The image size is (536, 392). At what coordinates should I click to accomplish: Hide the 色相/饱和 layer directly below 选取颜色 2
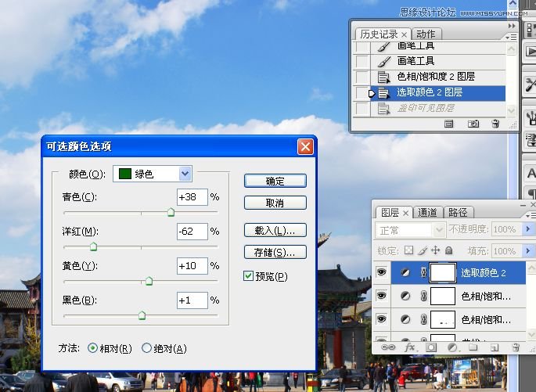click(382, 296)
